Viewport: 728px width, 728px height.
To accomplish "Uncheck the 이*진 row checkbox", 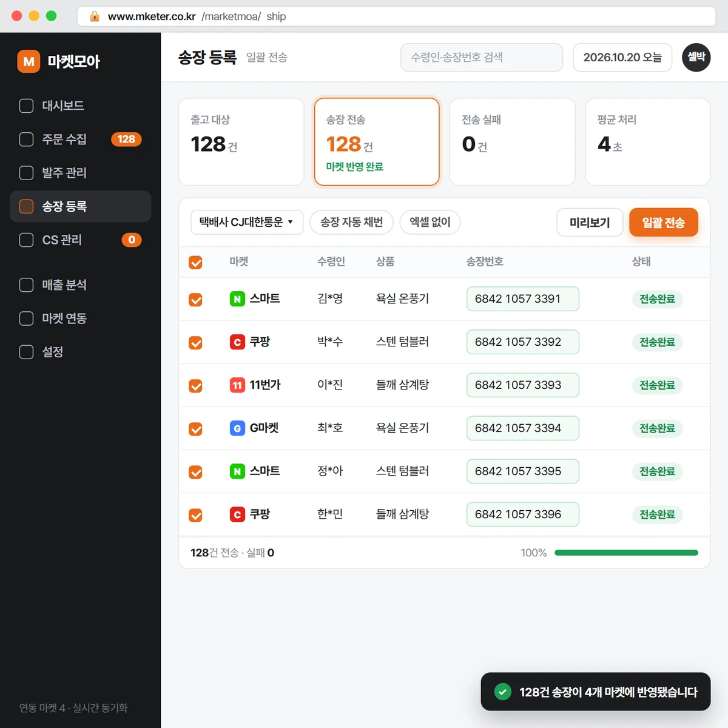I will (x=195, y=386).
